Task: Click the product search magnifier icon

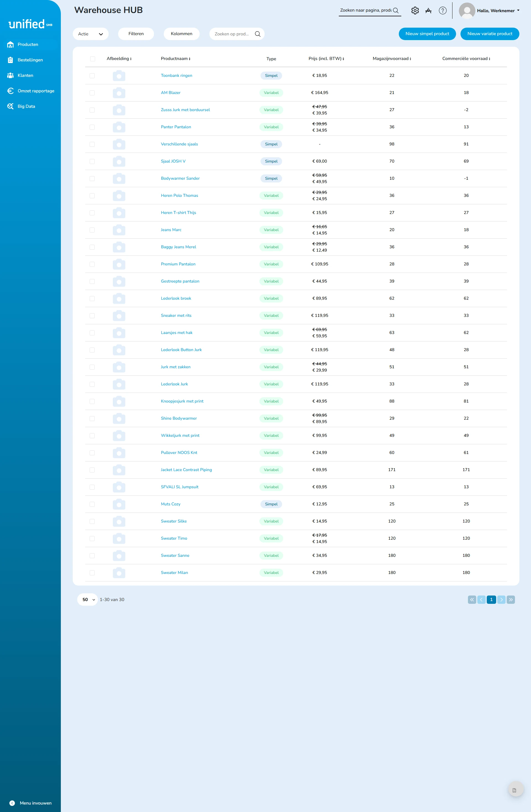Action: coord(258,34)
